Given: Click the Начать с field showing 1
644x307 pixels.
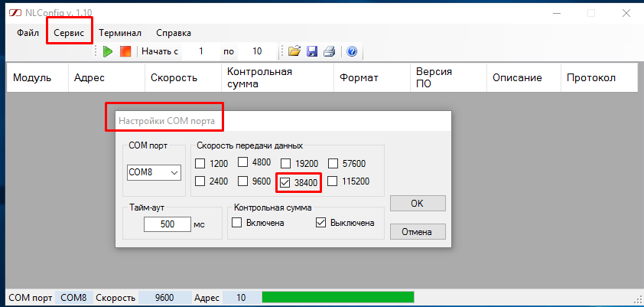Looking at the screenshot, I should (201, 51).
